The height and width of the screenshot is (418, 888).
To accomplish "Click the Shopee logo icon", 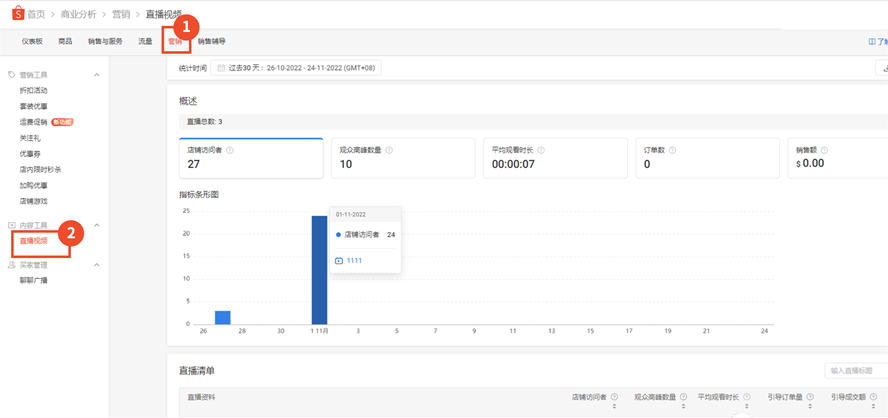I will click(x=18, y=12).
